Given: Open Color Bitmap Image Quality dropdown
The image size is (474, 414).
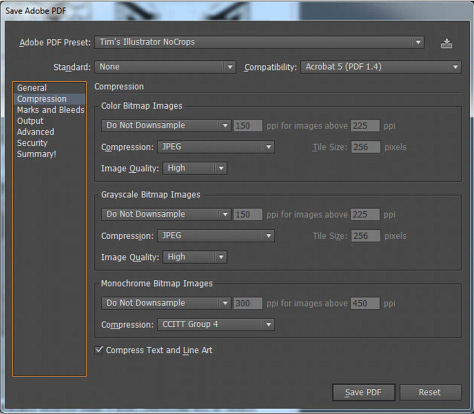Looking at the screenshot, I should click(195, 168).
